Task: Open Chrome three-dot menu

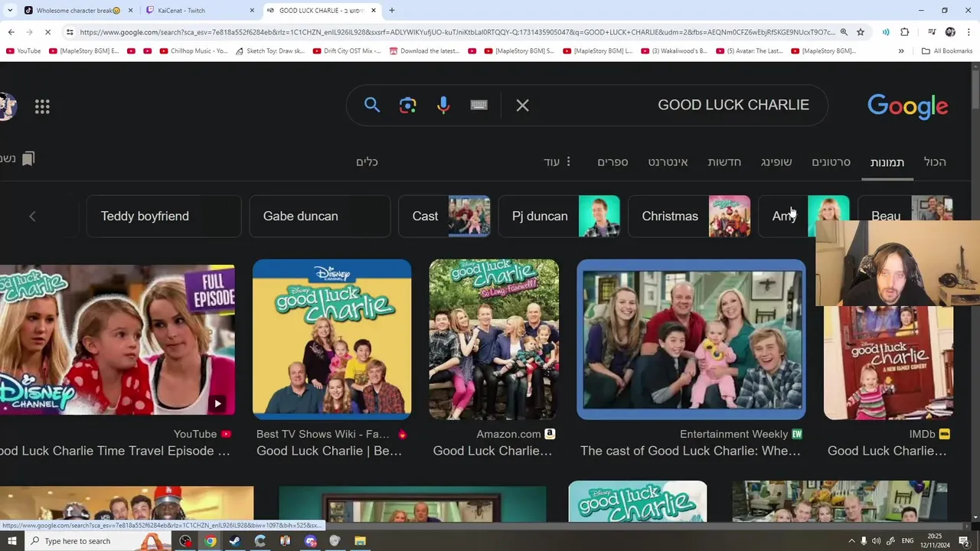Action: (x=967, y=32)
